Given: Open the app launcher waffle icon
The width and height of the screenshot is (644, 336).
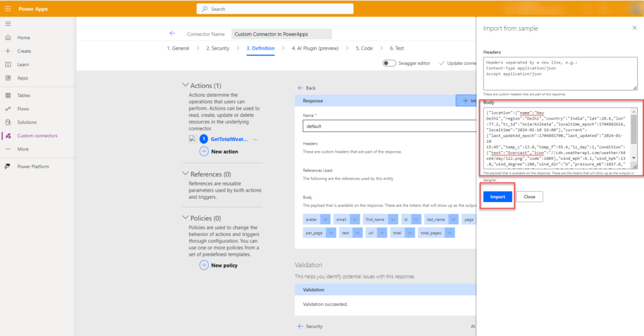Looking at the screenshot, I should 8,9.
